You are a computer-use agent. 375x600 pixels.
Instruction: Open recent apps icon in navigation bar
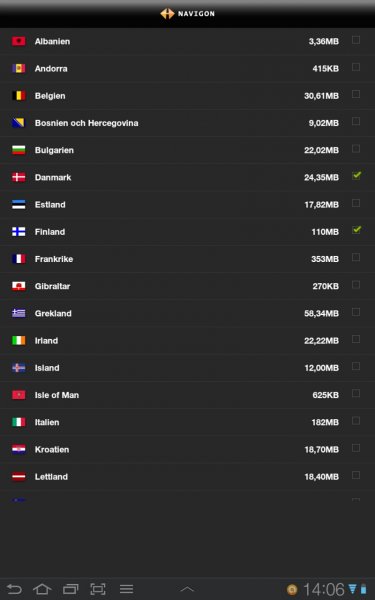point(70,589)
